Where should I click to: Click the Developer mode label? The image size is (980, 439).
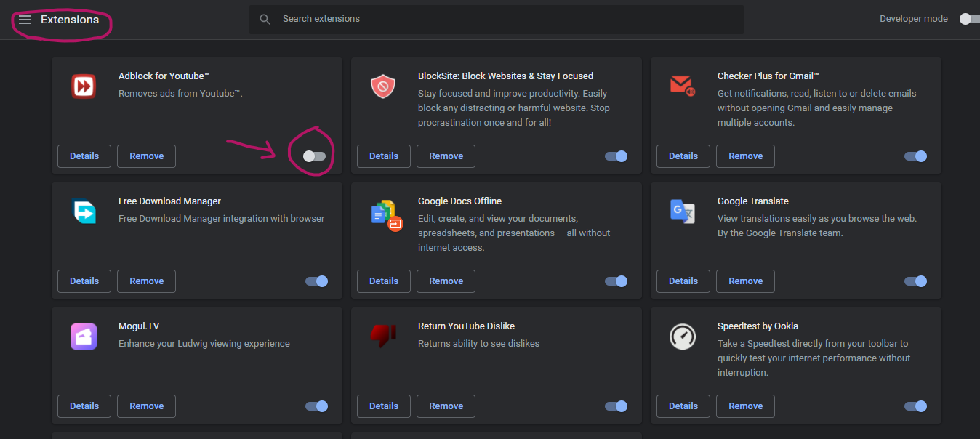(914, 19)
